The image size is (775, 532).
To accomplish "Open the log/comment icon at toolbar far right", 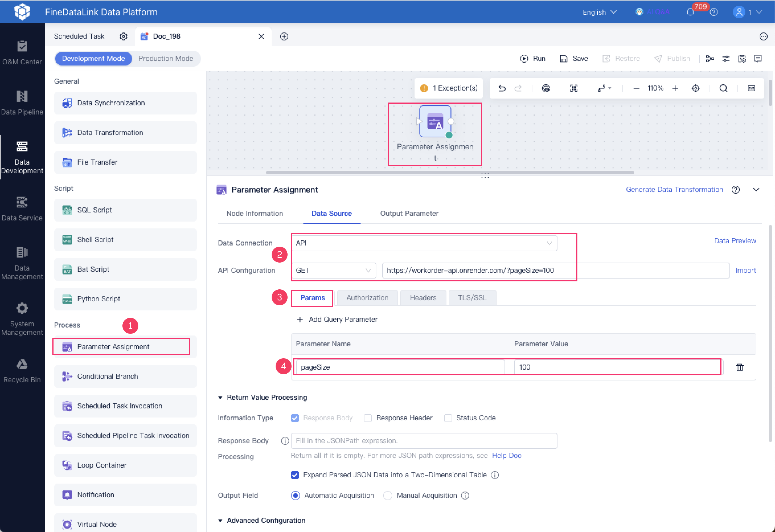I will click(758, 59).
